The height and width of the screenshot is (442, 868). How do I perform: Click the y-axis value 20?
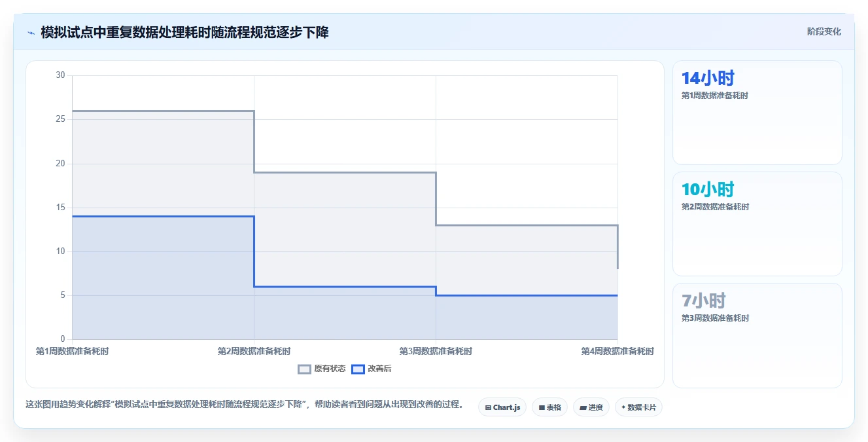tap(61, 163)
